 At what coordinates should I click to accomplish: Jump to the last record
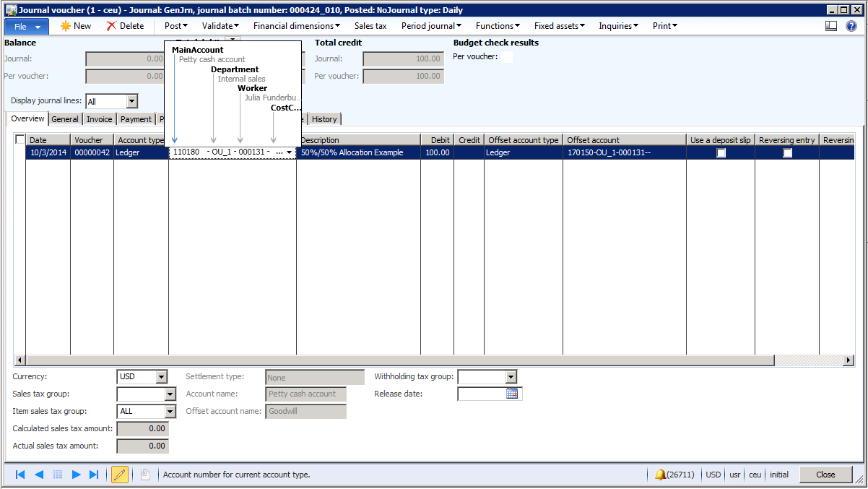[x=94, y=475]
